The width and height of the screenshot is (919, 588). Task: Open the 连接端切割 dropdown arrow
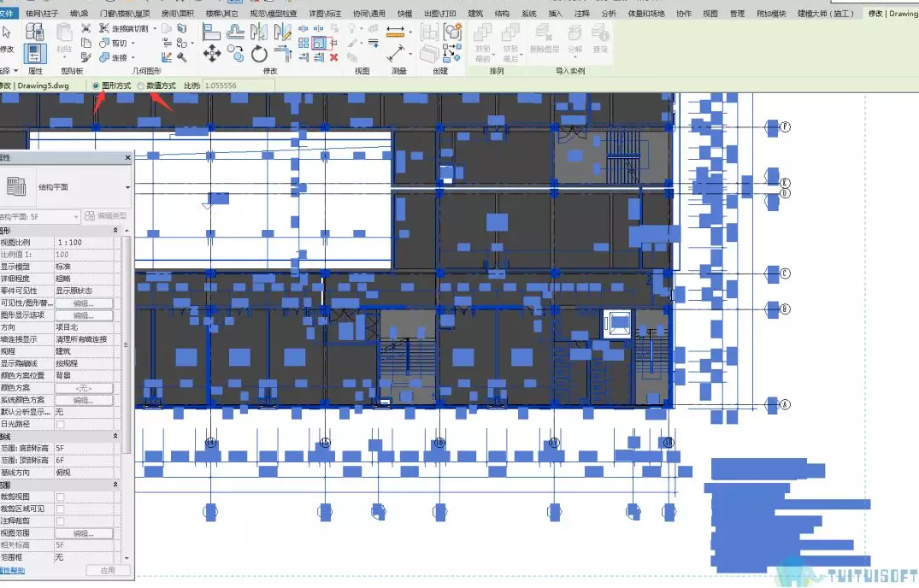(x=155, y=28)
